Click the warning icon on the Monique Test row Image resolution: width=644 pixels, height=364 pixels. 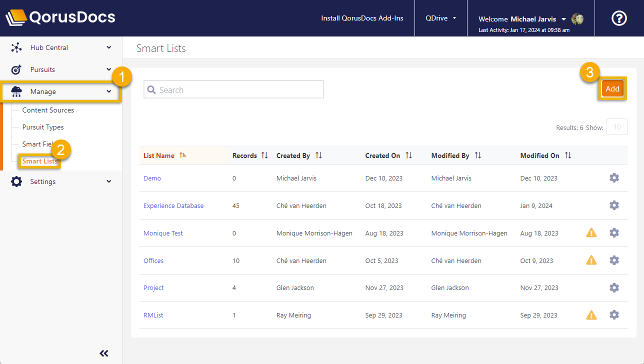591,232
